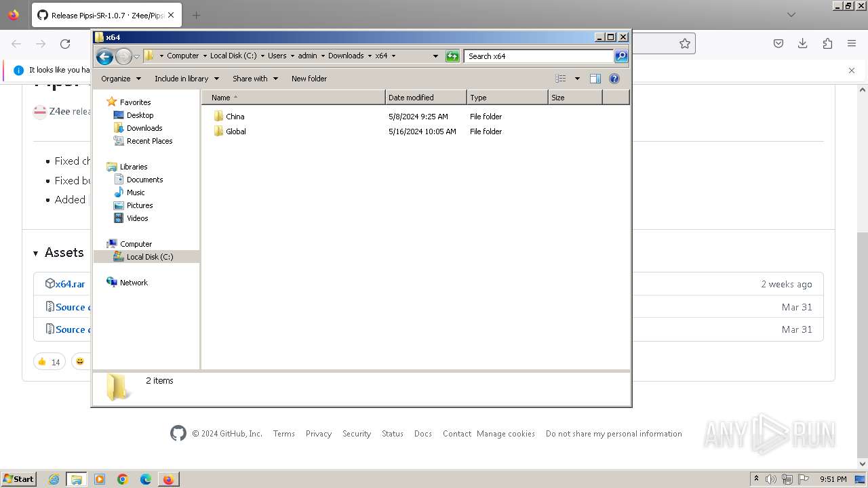This screenshot has height=488, width=868.
Task: Select Network in navigation pane
Action: 134,283
